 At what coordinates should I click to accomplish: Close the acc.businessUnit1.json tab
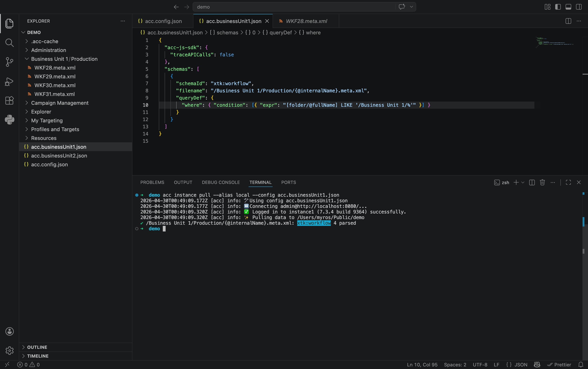(267, 21)
